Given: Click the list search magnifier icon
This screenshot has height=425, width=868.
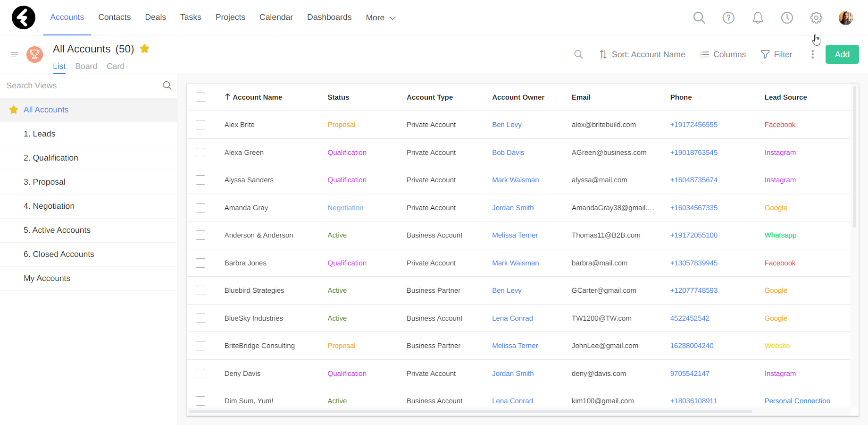Looking at the screenshot, I should (x=578, y=54).
